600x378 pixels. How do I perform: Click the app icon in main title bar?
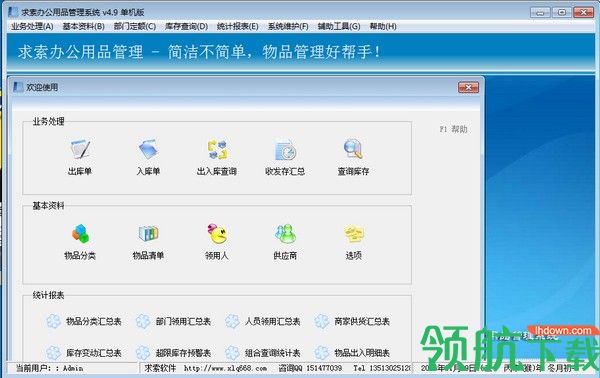tap(13, 12)
